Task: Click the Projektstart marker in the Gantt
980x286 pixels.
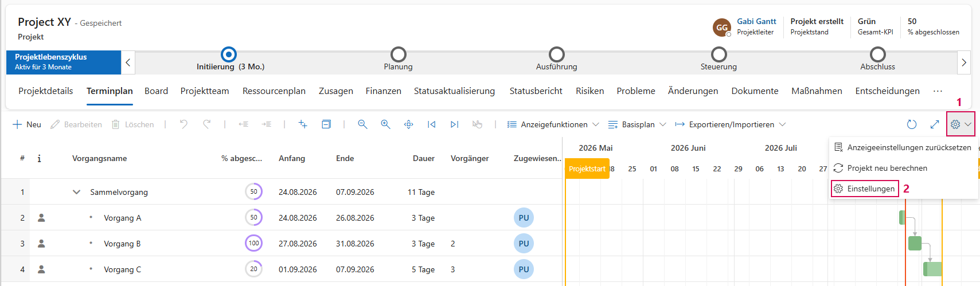Action: tap(587, 169)
